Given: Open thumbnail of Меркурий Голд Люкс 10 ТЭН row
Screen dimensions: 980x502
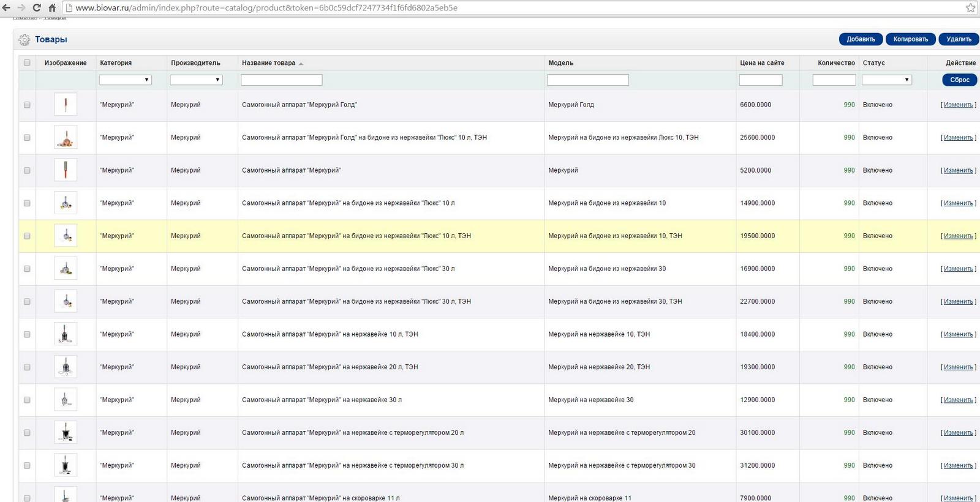Looking at the screenshot, I should tap(66, 137).
